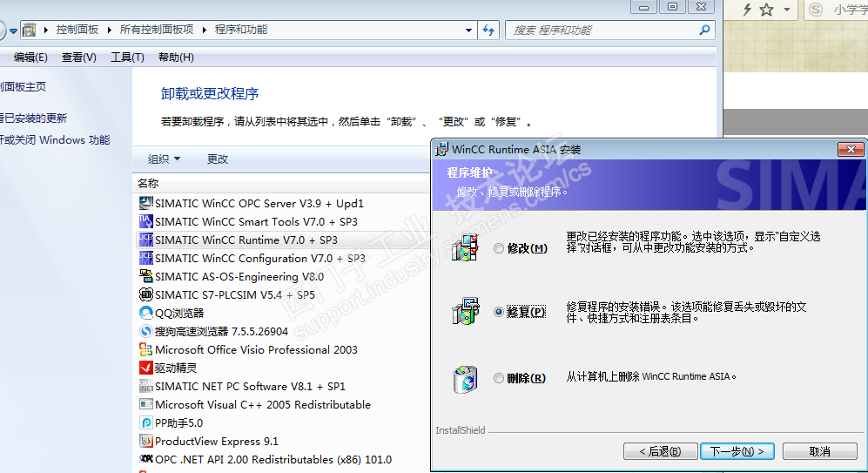Screen dimensions: 868x473
Task: Click the ProductView Express icon
Action: coord(145,441)
